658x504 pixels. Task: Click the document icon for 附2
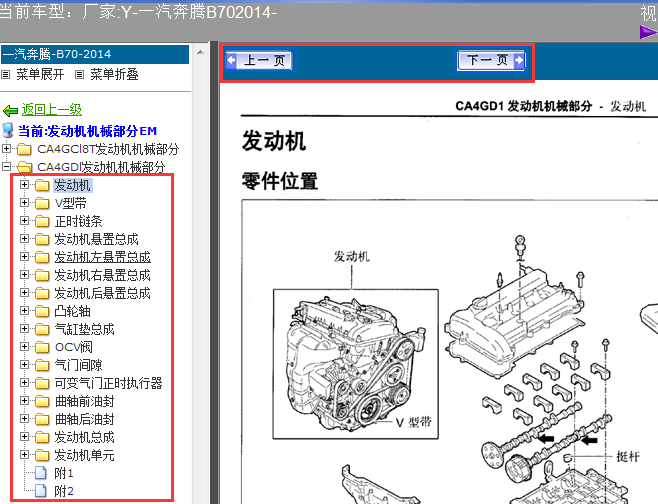pos(41,491)
